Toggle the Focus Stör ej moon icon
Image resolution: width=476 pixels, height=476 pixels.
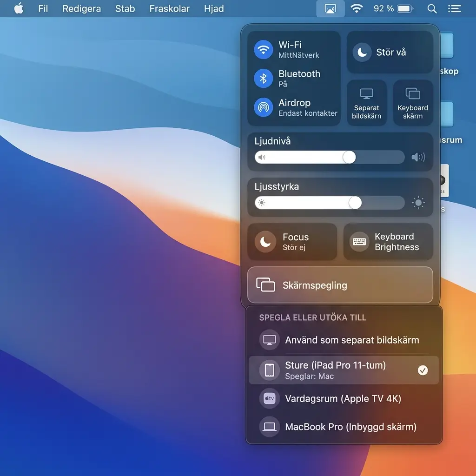click(x=265, y=242)
